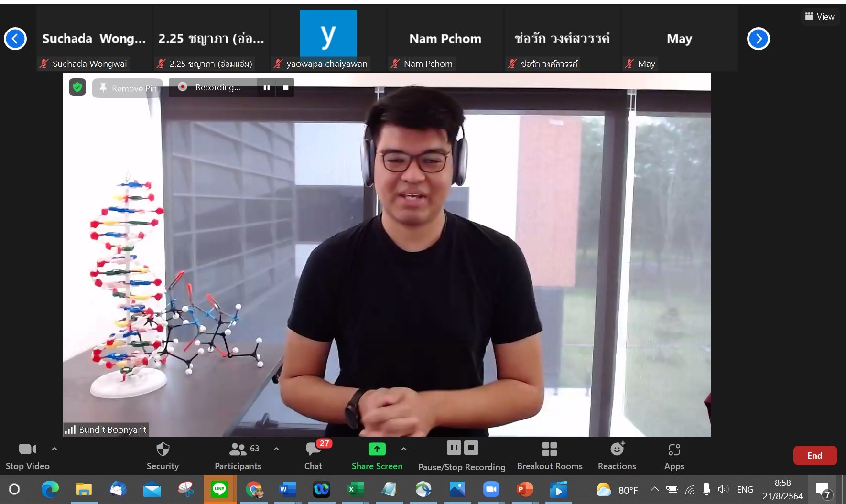846x504 pixels.
Task: Stop the recording in the top indicator
Action: click(x=285, y=87)
